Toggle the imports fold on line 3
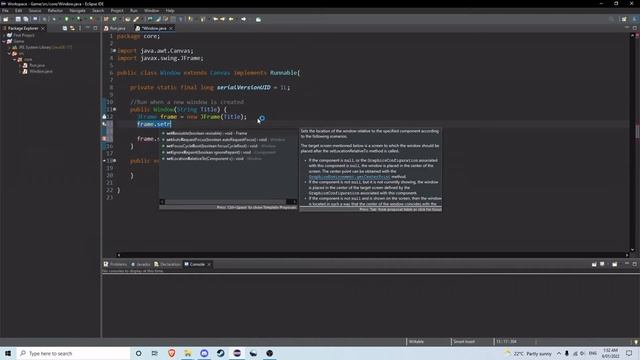The height and width of the screenshot is (360, 640). pyautogui.click(x=115, y=51)
